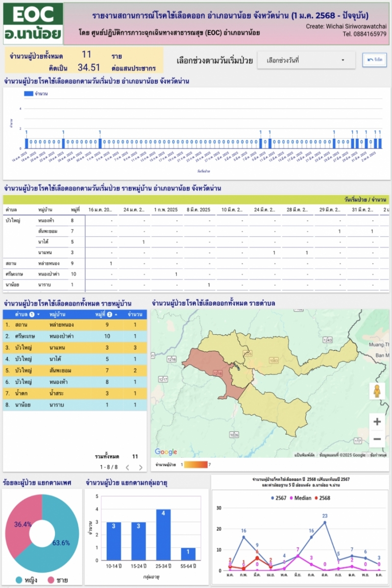Viewport: 392px width, 588px height.
Task: Select row 8 นาน้อย in the numbered table
Action: pos(74,405)
